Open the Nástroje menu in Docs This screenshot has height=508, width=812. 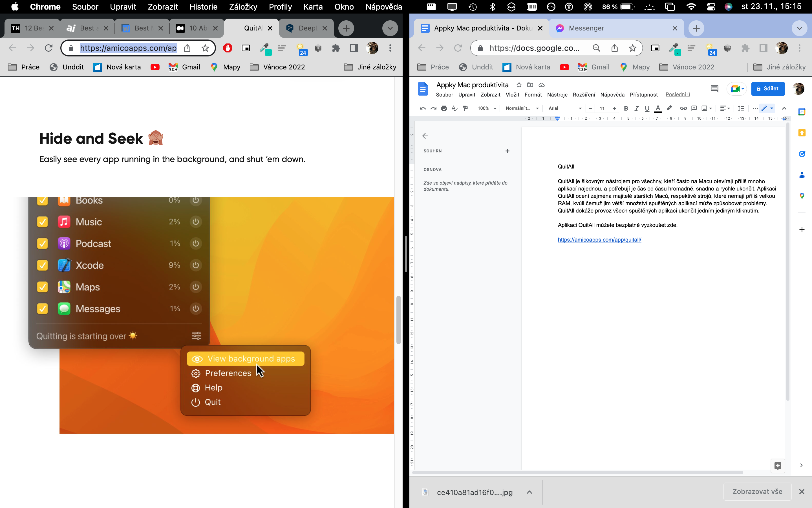pyautogui.click(x=557, y=95)
